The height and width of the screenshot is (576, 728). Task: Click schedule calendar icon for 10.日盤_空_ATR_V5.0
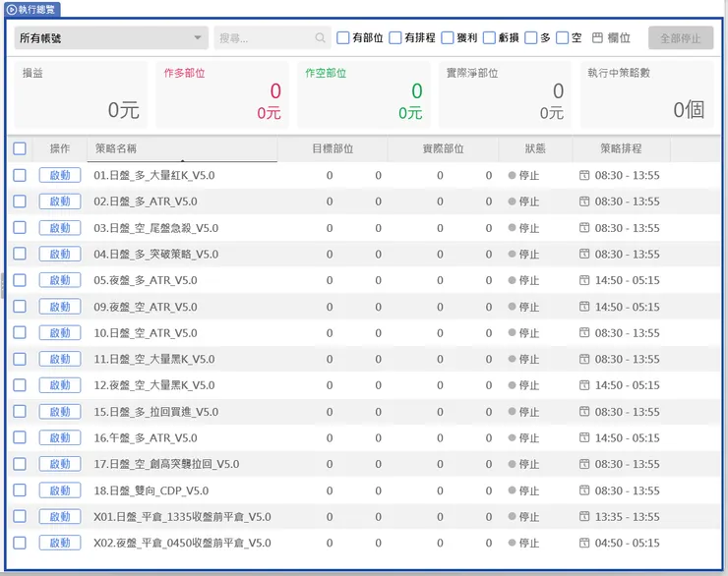point(584,332)
